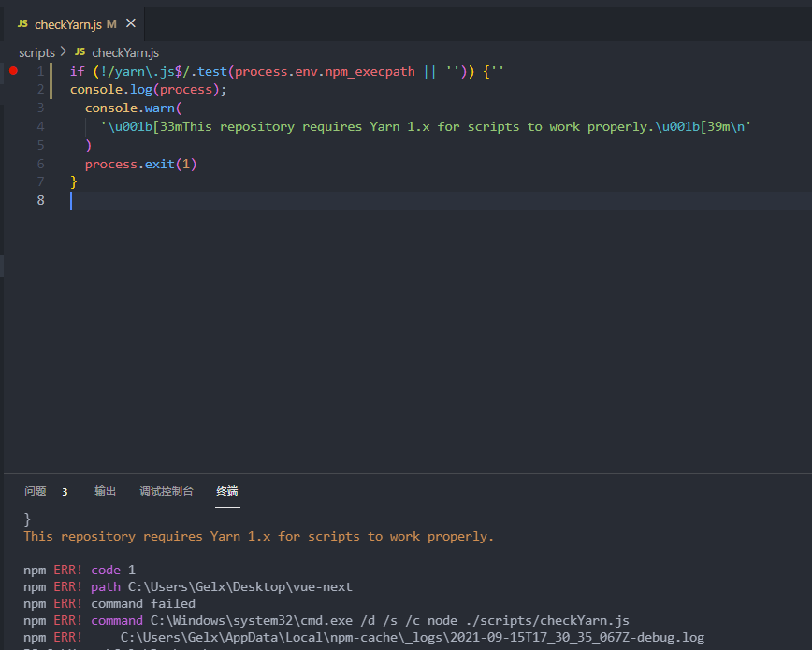The width and height of the screenshot is (812, 650).
Task: Click line number 2 in gutter
Action: 40,90
